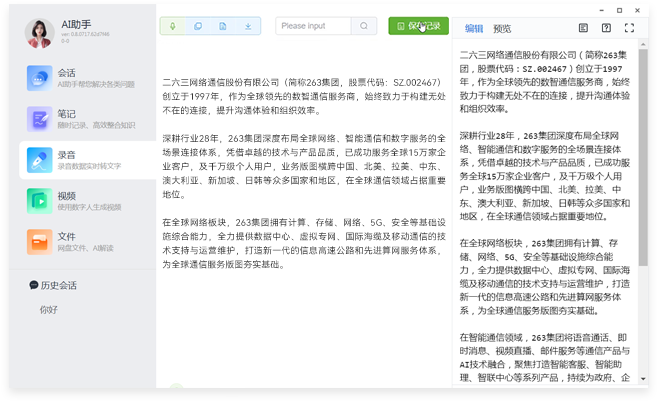This screenshot has height=403, width=659.
Task: Click the Please input search field
Action: 314,26
